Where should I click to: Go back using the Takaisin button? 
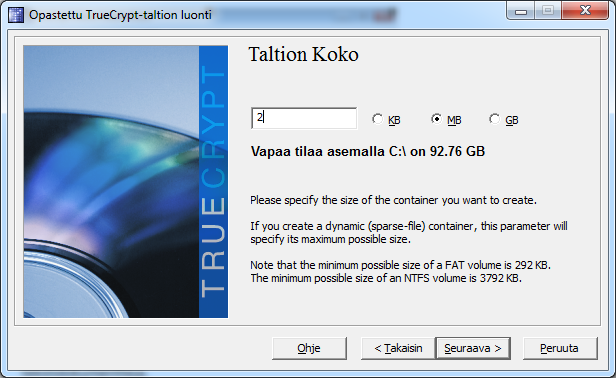[398, 348]
